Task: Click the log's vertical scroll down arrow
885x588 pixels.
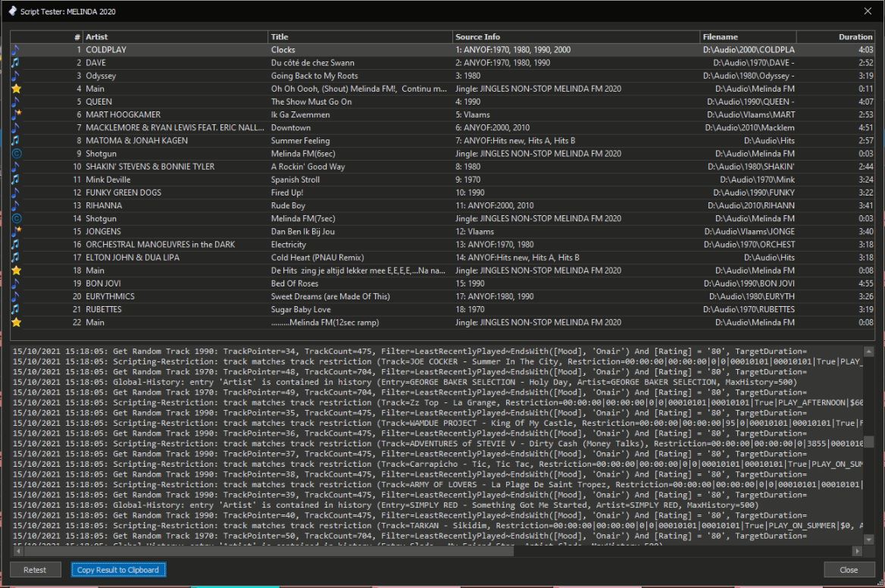Action: (x=868, y=540)
